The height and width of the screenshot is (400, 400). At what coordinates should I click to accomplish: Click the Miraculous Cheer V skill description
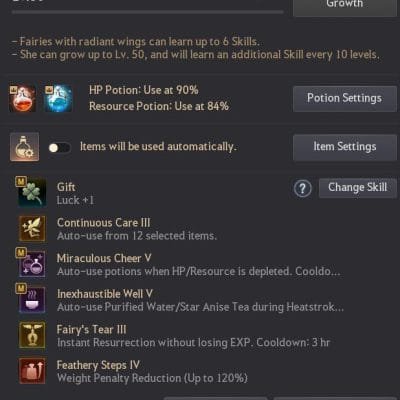(199, 272)
